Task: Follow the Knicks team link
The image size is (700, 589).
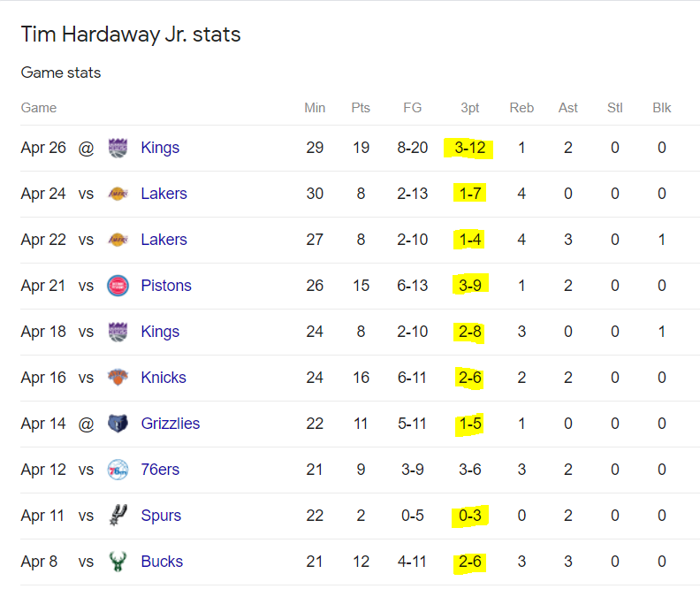Action: tap(164, 378)
